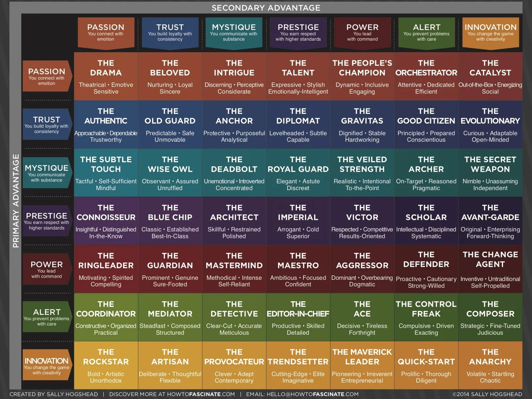Click THE CONTROL FREAK cell

coord(426,317)
